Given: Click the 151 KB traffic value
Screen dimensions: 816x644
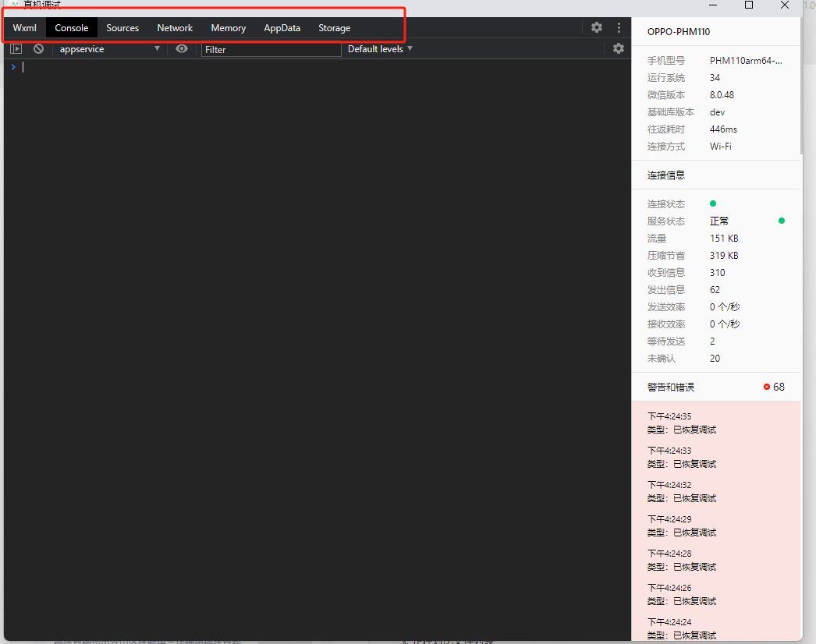Looking at the screenshot, I should [724, 239].
